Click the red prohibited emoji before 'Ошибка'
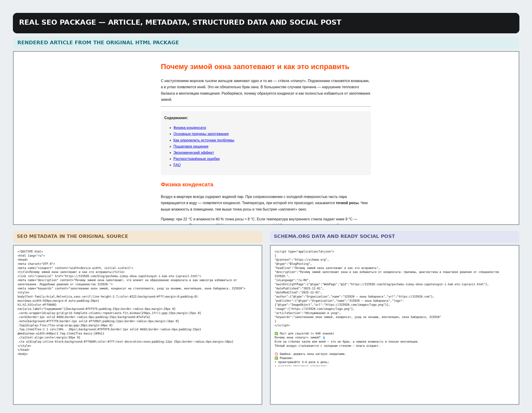 pyautogui.click(x=276, y=354)
